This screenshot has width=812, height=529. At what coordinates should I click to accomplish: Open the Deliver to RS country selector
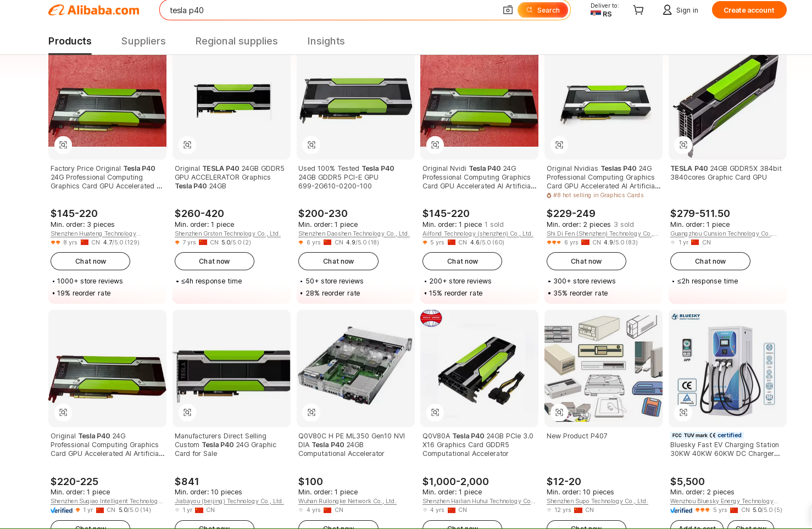(604, 10)
